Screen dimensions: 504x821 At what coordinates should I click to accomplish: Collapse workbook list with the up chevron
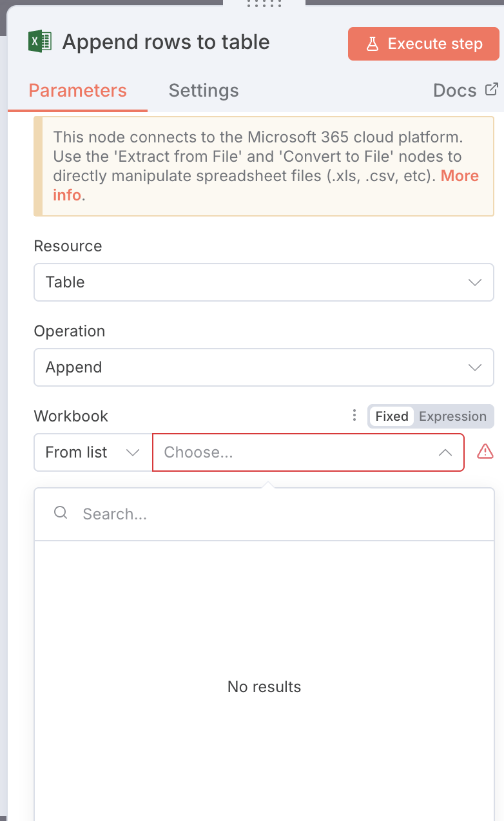click(x=445, y=452)
